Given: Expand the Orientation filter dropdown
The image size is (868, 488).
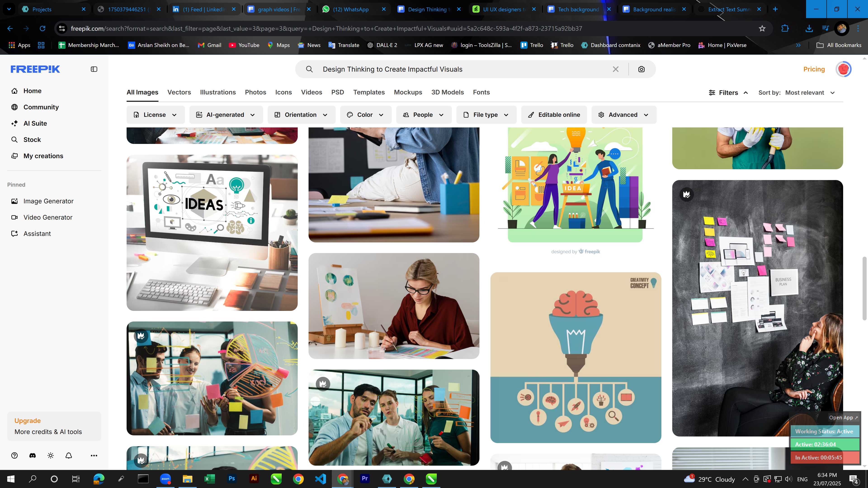Looking at the screenshot, I should point(301,115).
